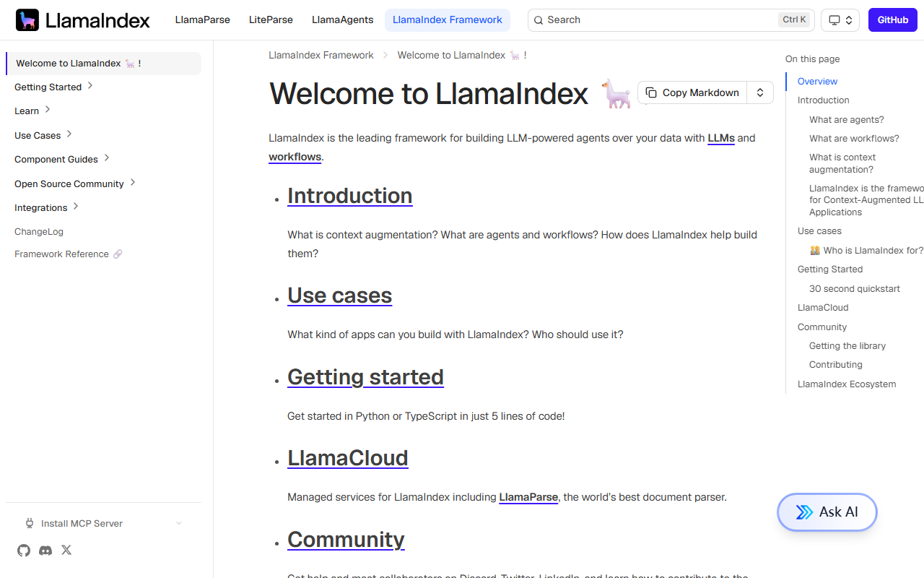Click the Ctrl K shortcut badge
The width and height of the screenshot is (924, 578).
pyautogui.click(x=794, y=20)
